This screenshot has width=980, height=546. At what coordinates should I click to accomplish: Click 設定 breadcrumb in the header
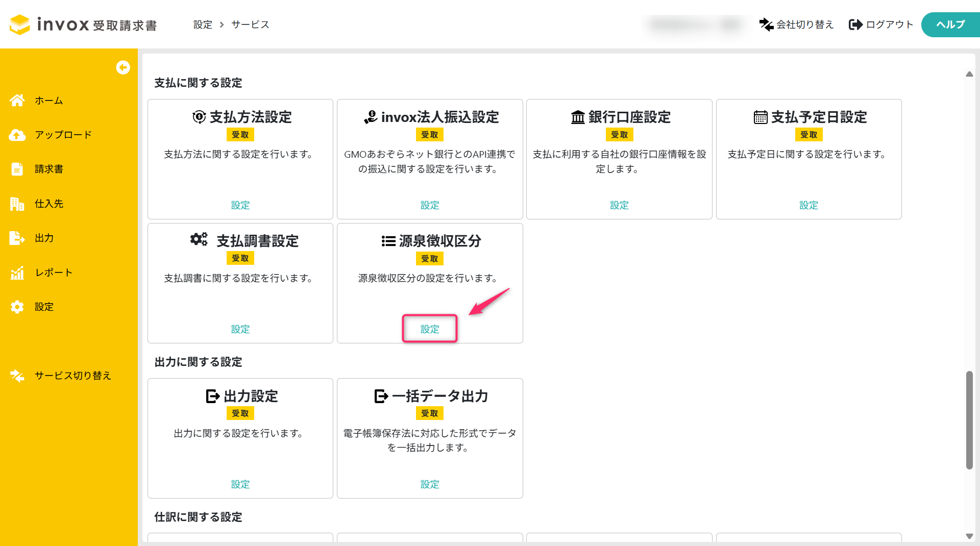coord(203,24)
